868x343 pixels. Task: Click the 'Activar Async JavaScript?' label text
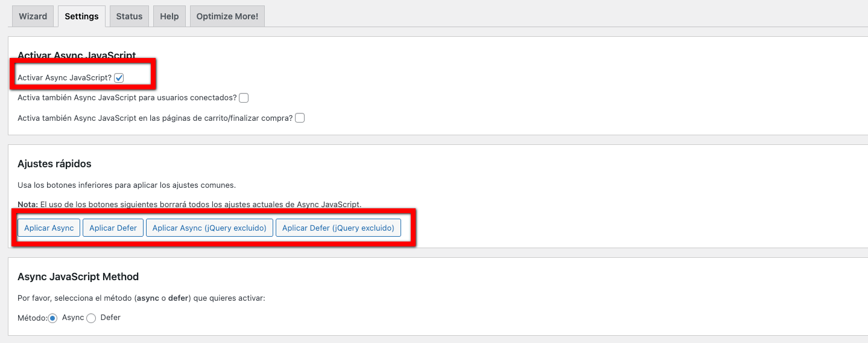pos(65,78)
